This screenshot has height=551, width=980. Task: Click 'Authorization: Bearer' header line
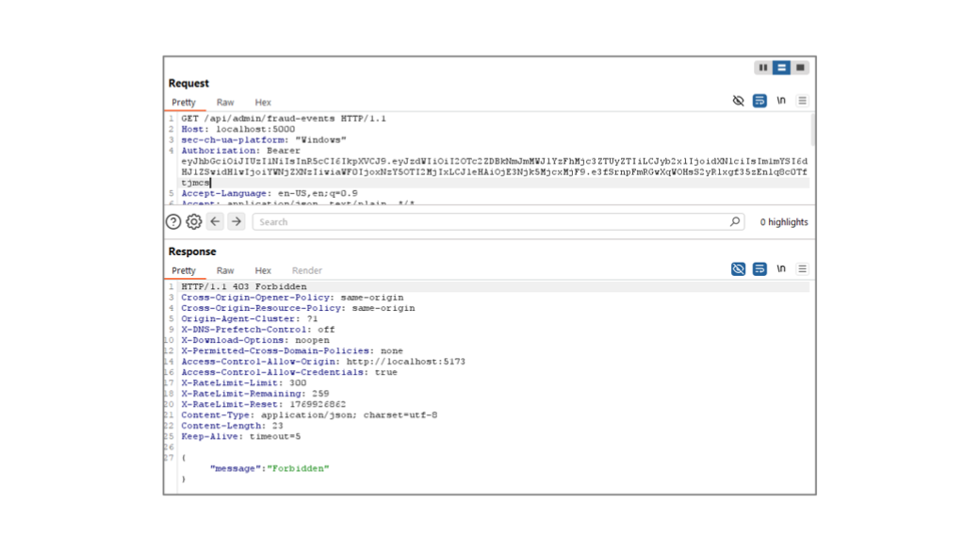tap(240, 151)
